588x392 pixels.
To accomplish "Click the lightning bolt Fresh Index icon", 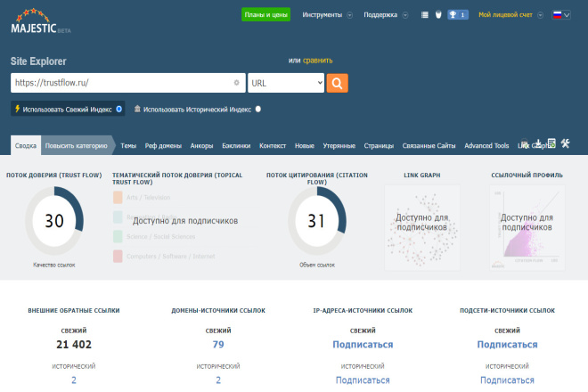I will [x=17, y=109].
